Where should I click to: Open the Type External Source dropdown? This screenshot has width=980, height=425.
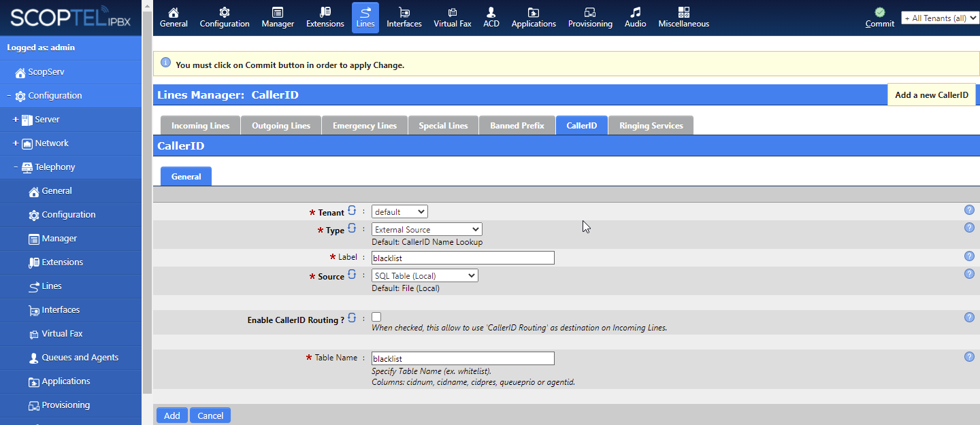pos(427,230)
